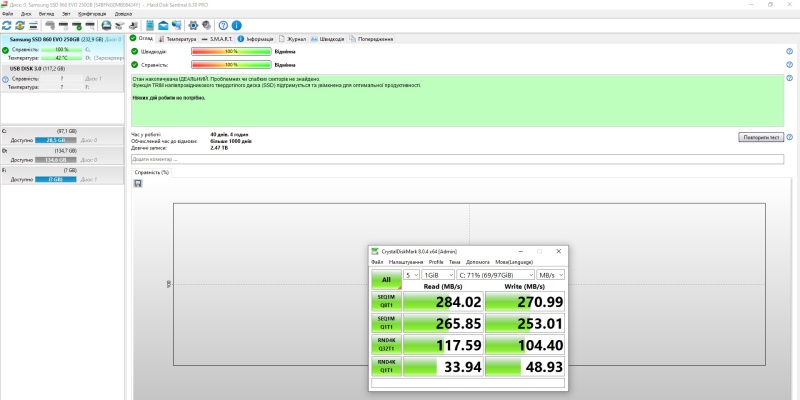
Task: Click the Повторити тест button
Action: [761, 137]
